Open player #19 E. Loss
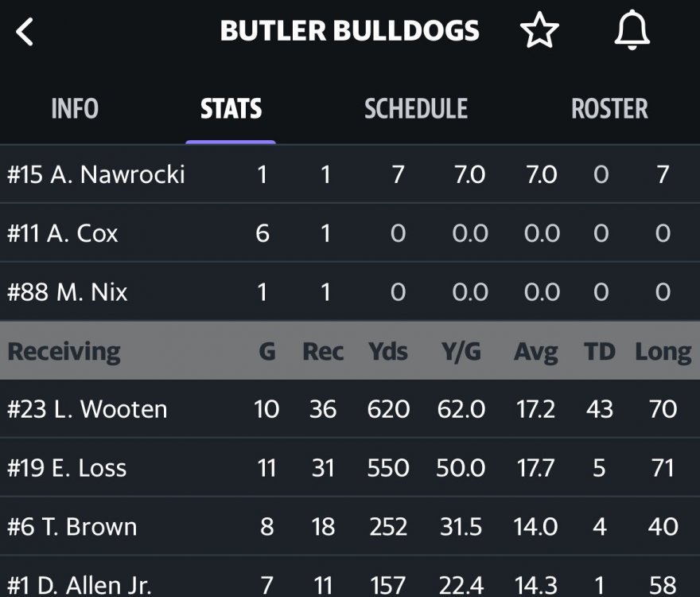Screen dimensions: 700x597 67,468
